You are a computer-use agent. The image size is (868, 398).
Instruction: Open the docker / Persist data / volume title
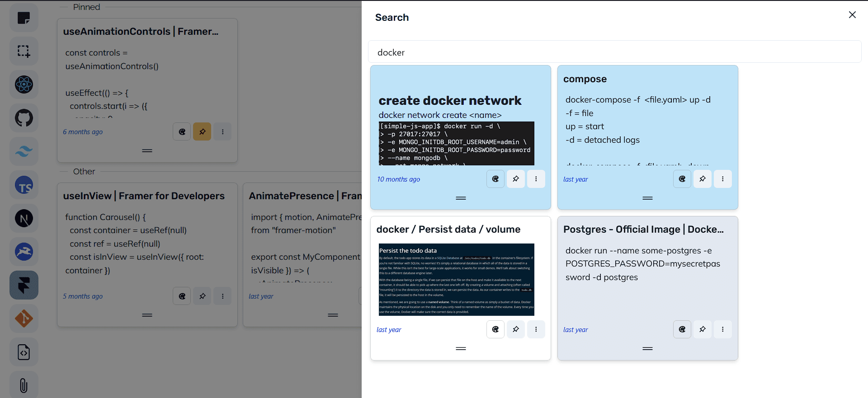point(448,229)
